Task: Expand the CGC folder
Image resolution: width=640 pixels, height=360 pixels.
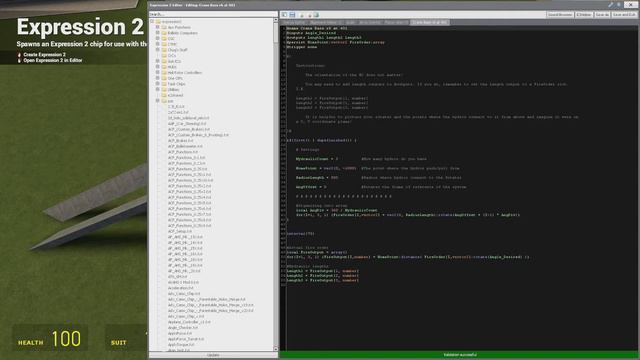Action: pos(158,38)
